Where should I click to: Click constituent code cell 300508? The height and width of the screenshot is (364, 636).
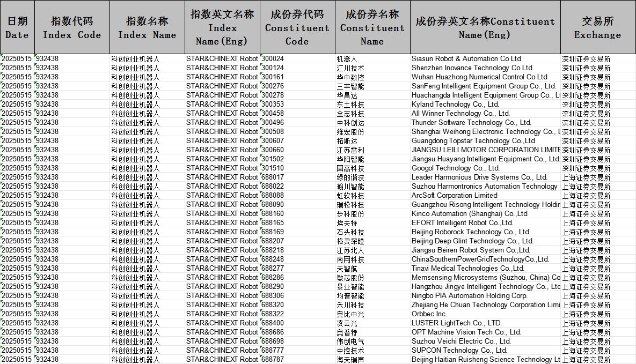(297, 132)
